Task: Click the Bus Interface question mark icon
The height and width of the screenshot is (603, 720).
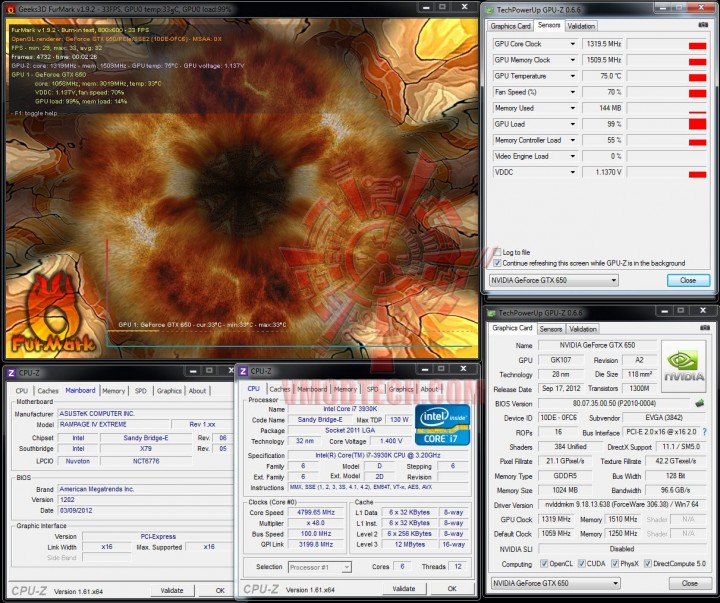Action: coord(704,432)
